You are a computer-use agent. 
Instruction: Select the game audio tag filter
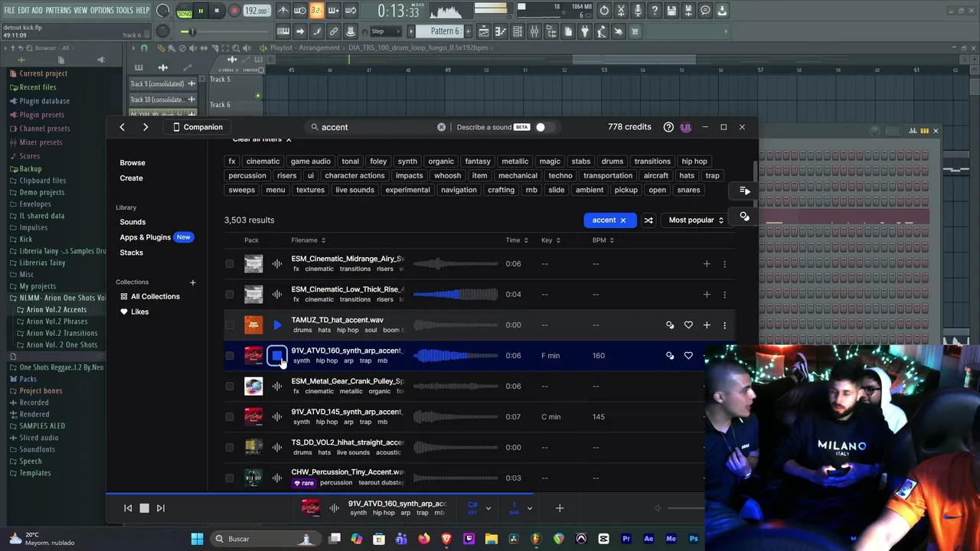(311, 161)
